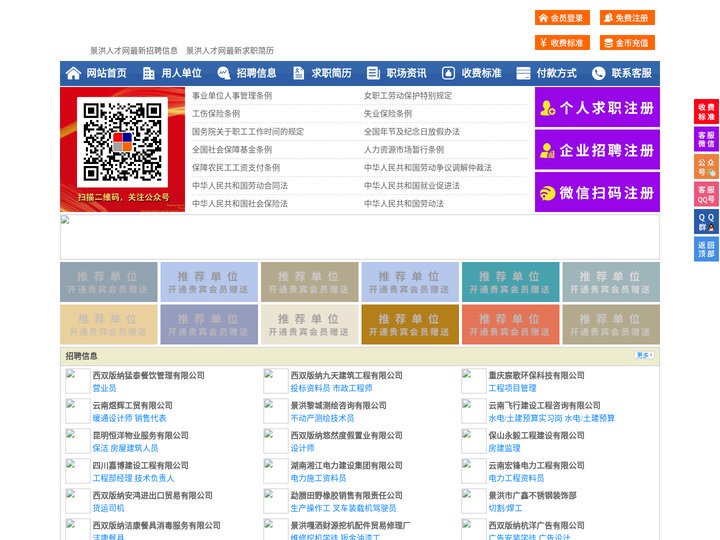Click the QR code image

click(x=122, y=142)
